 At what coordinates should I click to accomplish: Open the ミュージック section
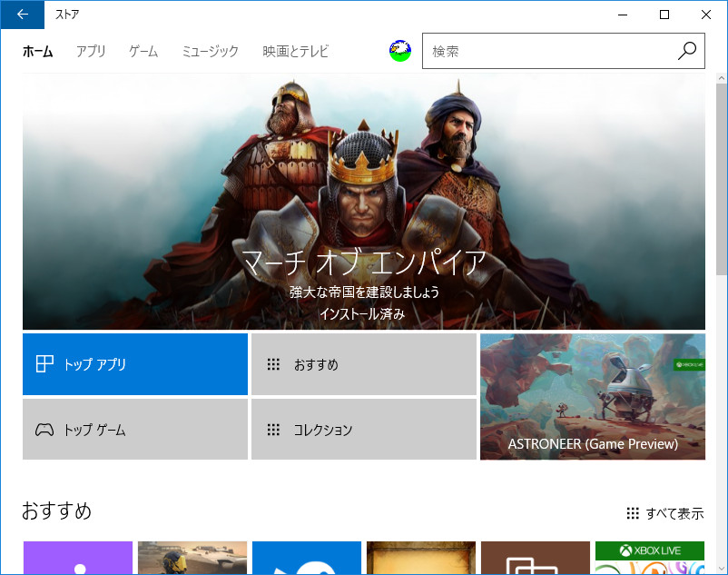(x=210, y=52)
